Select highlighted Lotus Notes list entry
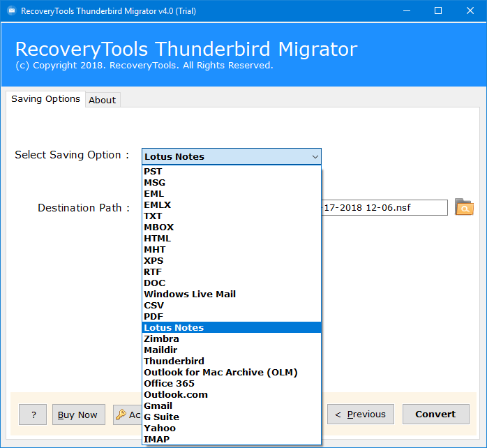This screenshot has width=487, height=448. pyautogui.click(x=232, y=328)
